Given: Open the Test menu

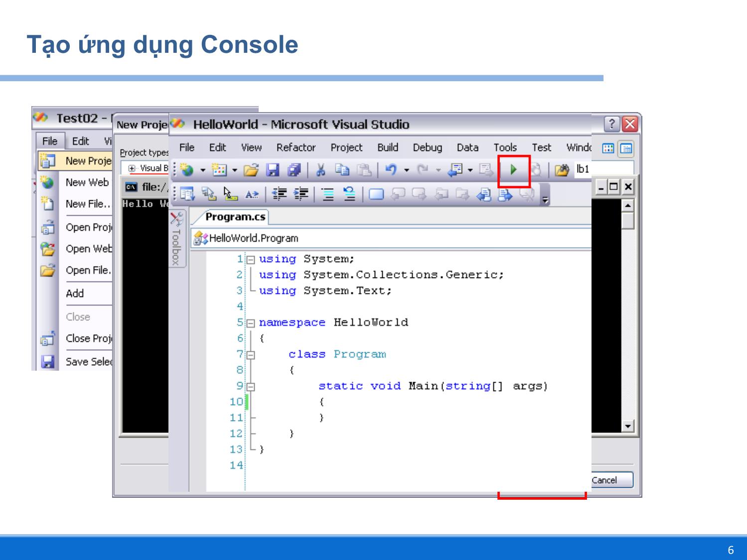Looking at the screenshot, I should click(x=541, y=147).
